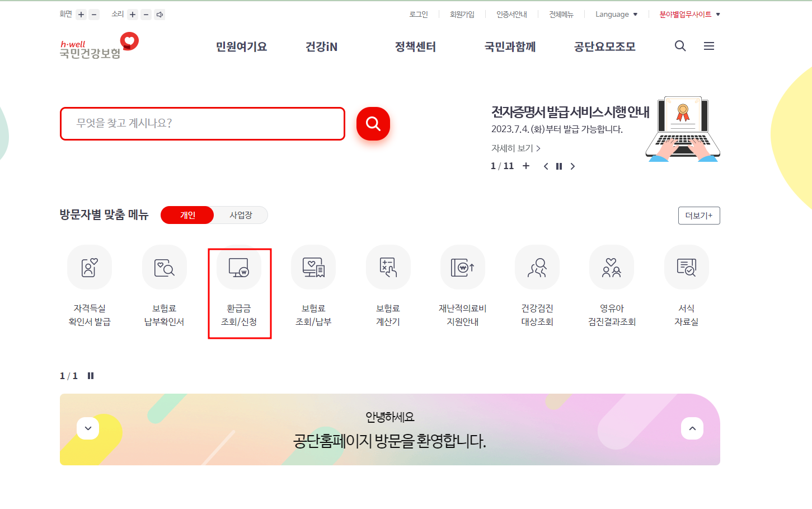Click the laptop certificate banner image

click(x=683, y=129)
